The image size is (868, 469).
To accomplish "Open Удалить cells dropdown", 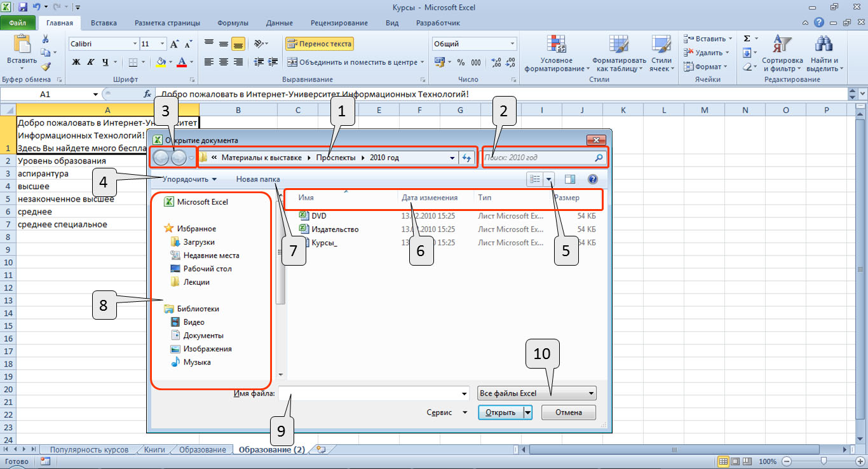I will (707, 53).
